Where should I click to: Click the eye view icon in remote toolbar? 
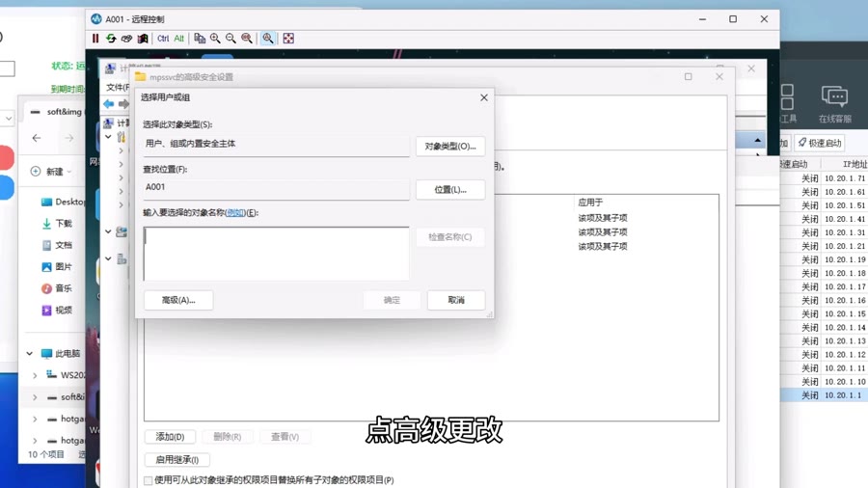pos(126,39)
